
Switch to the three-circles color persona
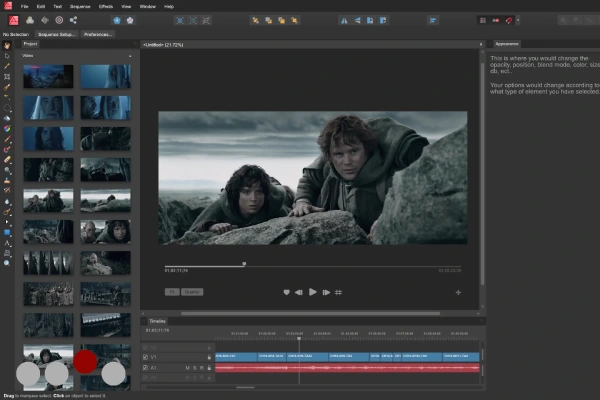pos(30,20)
